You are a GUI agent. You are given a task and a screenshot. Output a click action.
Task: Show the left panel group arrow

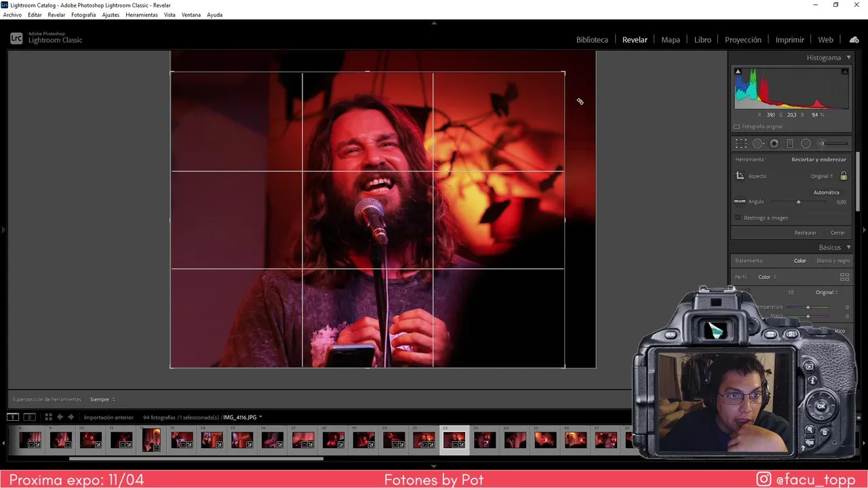click(x=3, y=230)
